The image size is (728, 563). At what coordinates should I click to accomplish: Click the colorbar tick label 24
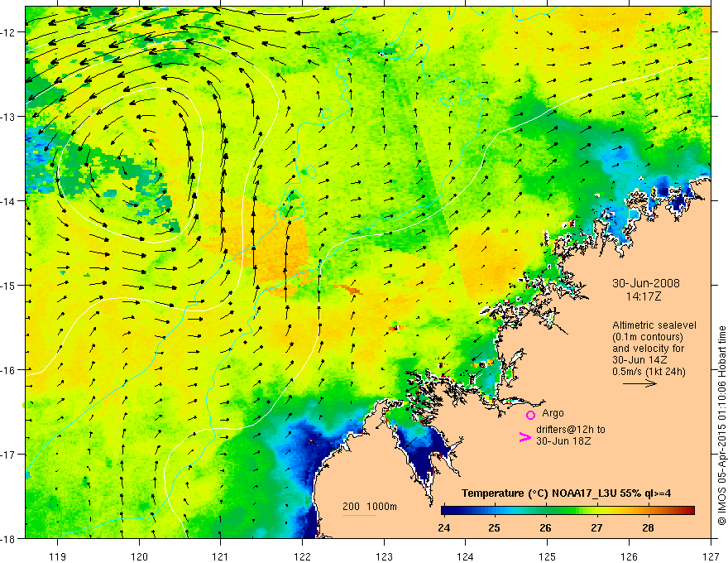click(443, 527)
